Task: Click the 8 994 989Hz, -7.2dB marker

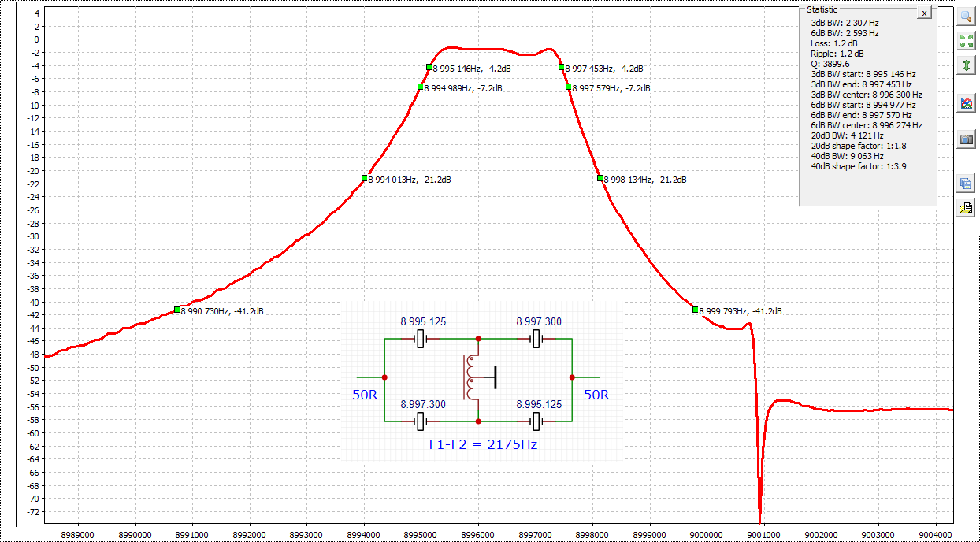Action: [x=421, y=87]
